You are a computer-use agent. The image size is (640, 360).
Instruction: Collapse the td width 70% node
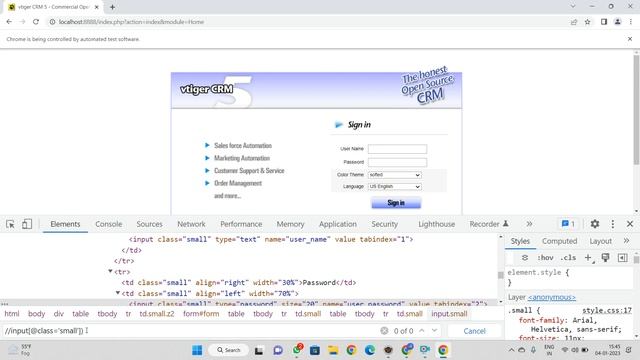point(118,293)
